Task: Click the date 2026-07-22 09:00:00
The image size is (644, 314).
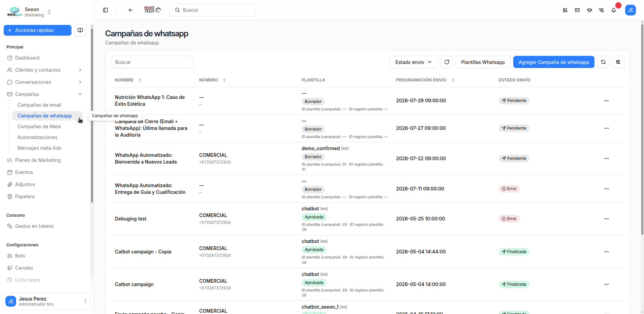Action: point(421,159)
